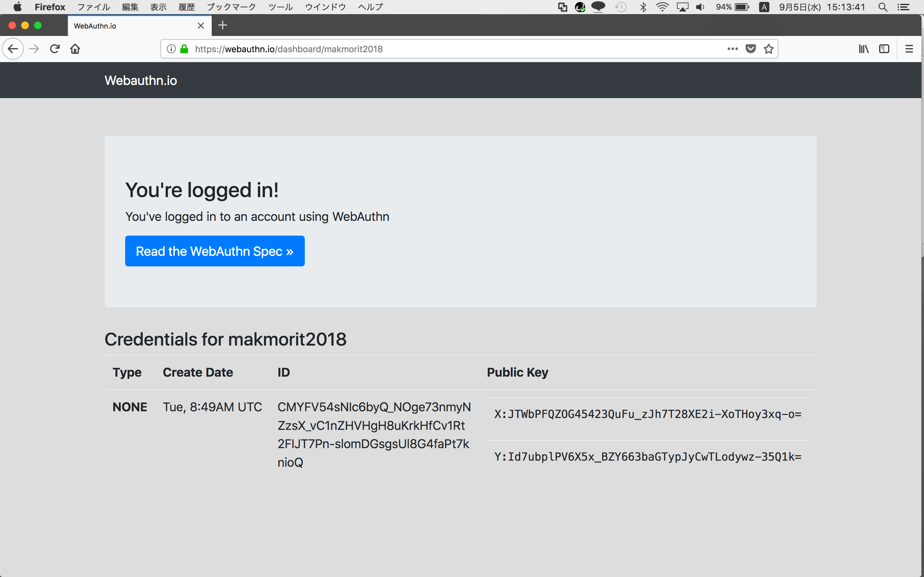Save the page to Pocket

click(x=750, y=48)
